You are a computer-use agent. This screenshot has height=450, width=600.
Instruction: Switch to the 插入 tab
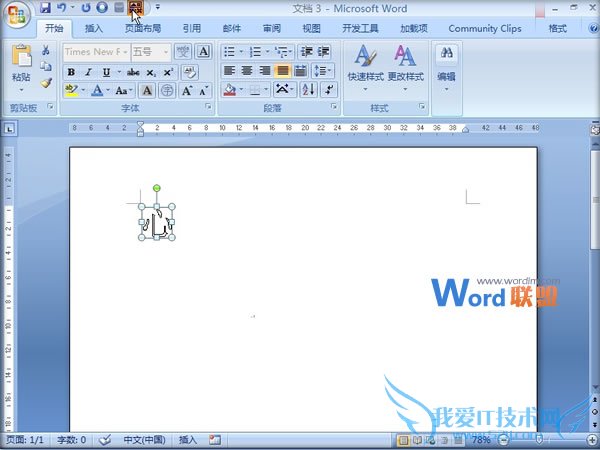(x=94, y=28)
